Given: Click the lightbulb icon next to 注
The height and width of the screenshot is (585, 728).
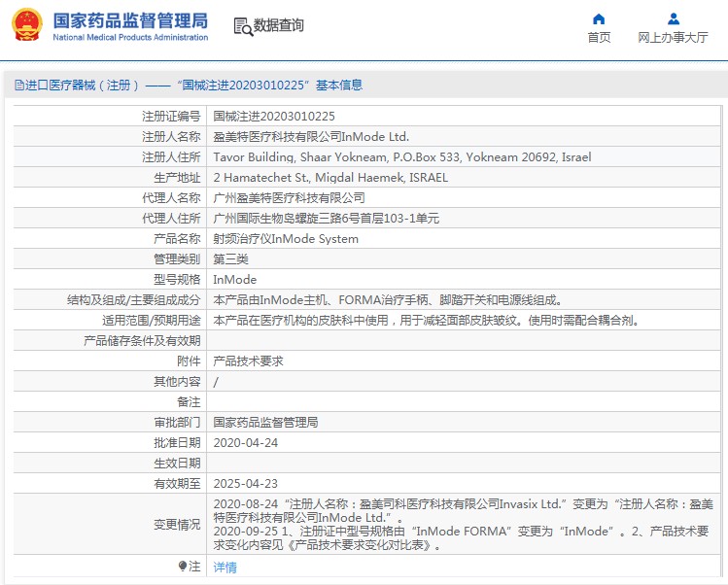Looking at the screenshot, I should [183, 566].
